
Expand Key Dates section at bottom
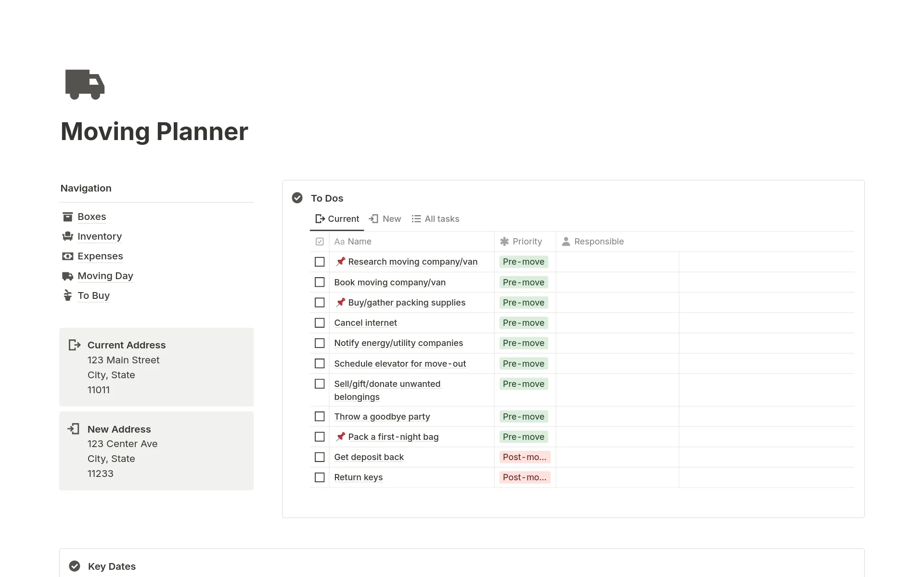tap(112, 566)
